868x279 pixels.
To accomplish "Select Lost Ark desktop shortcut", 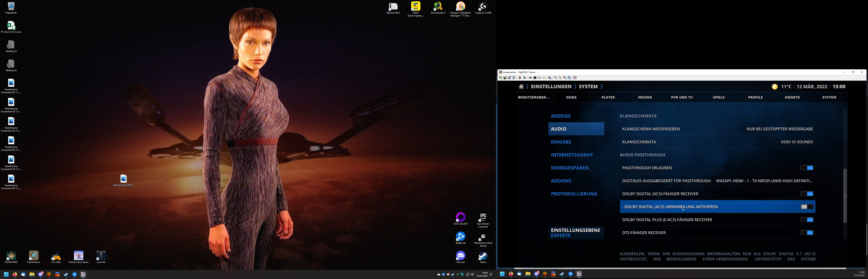I will [x=101, y=257].
